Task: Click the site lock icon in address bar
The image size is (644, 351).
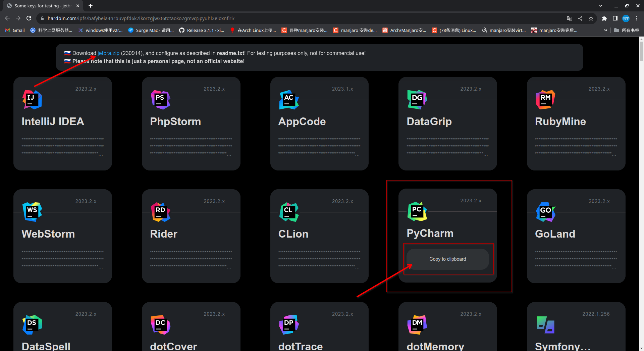Action: [x=42, y=18]
